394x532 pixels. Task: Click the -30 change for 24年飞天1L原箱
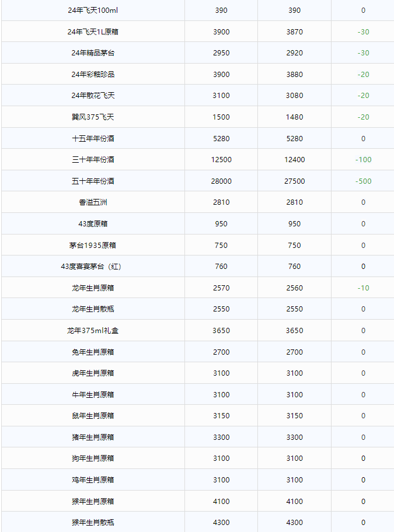coord(364,32)
